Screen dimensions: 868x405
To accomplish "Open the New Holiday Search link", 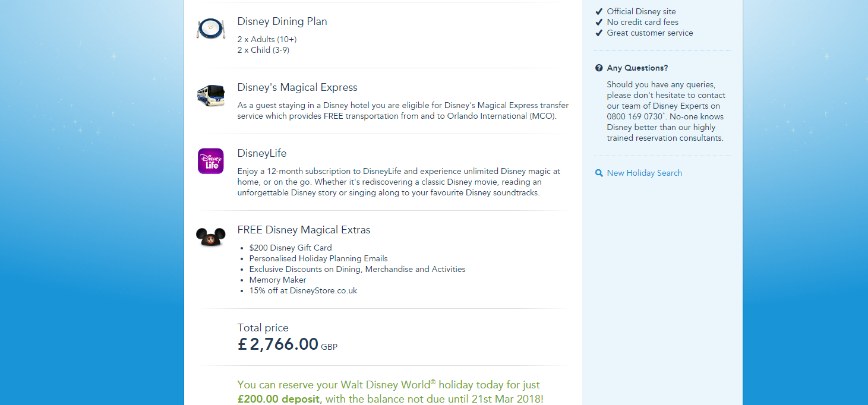I will [x=644, y=173].
